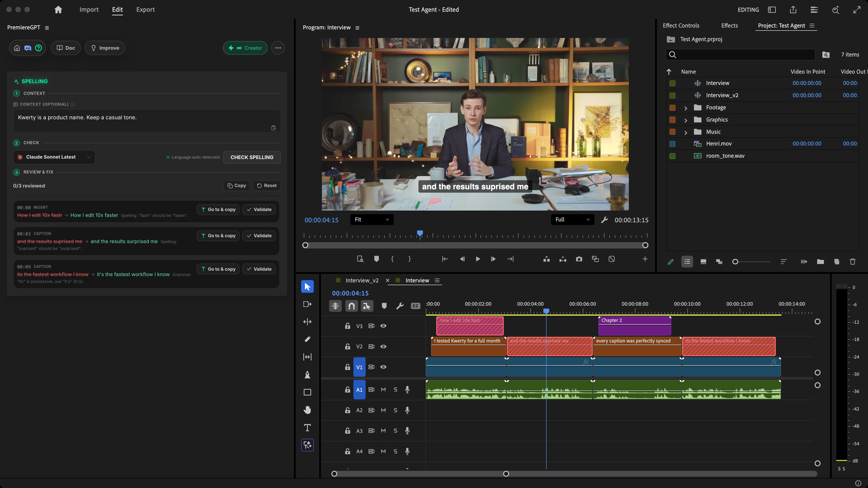Click the Home icon in top bar
Image resolution: width=868 pixels, height=488 pixels.
tap(58, 9)
